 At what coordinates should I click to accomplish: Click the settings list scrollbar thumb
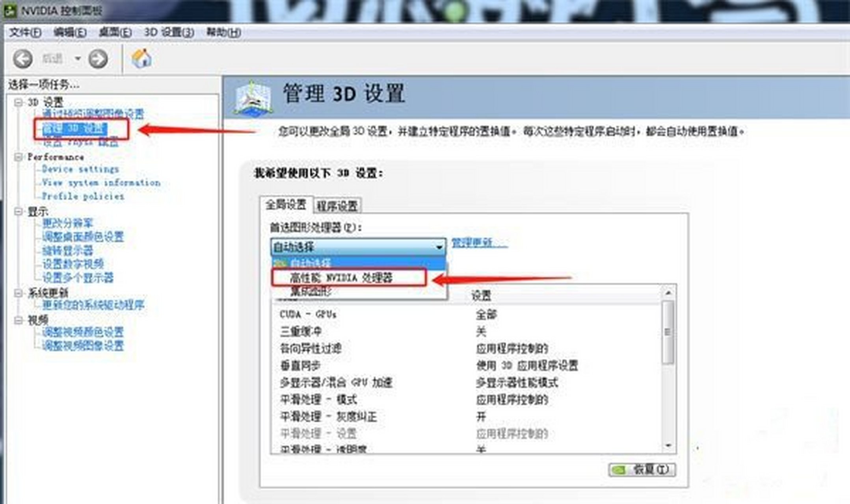click(668, 332)
